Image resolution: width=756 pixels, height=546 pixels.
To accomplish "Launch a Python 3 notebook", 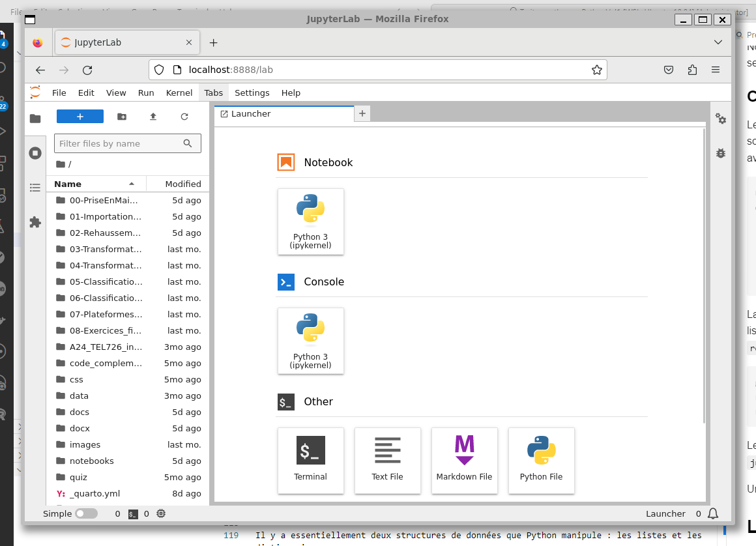I will tap(310, 222).
